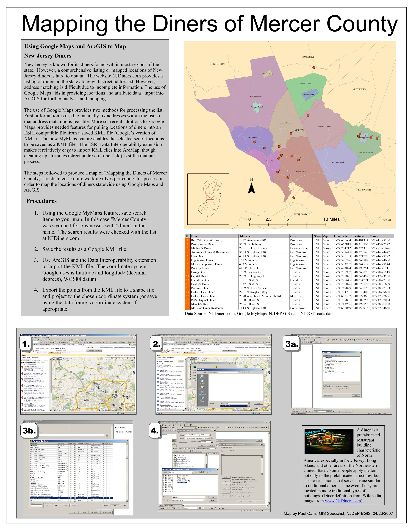
Task: Select Pan hand tool in ArcMap behind Extensions dialog
Action: coord(352,340)
